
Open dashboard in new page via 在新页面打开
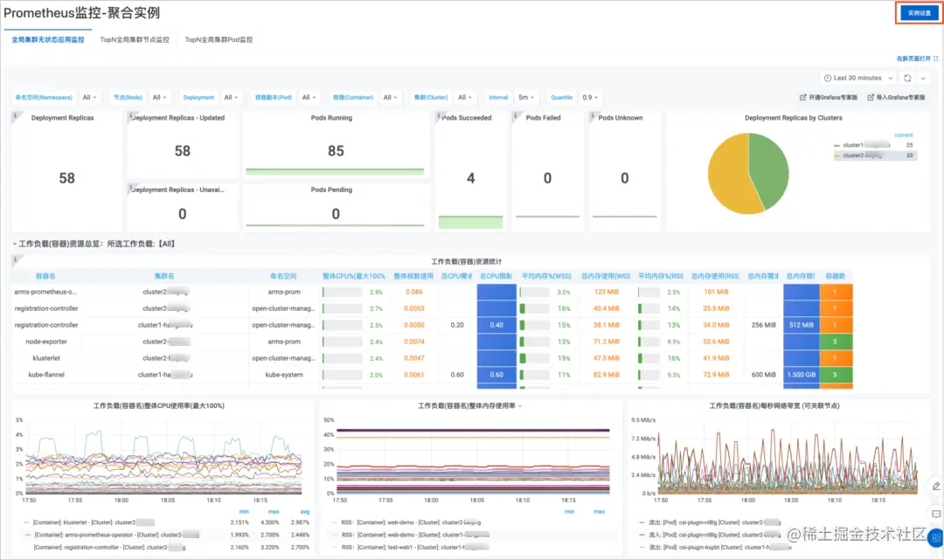click(917, 59)
